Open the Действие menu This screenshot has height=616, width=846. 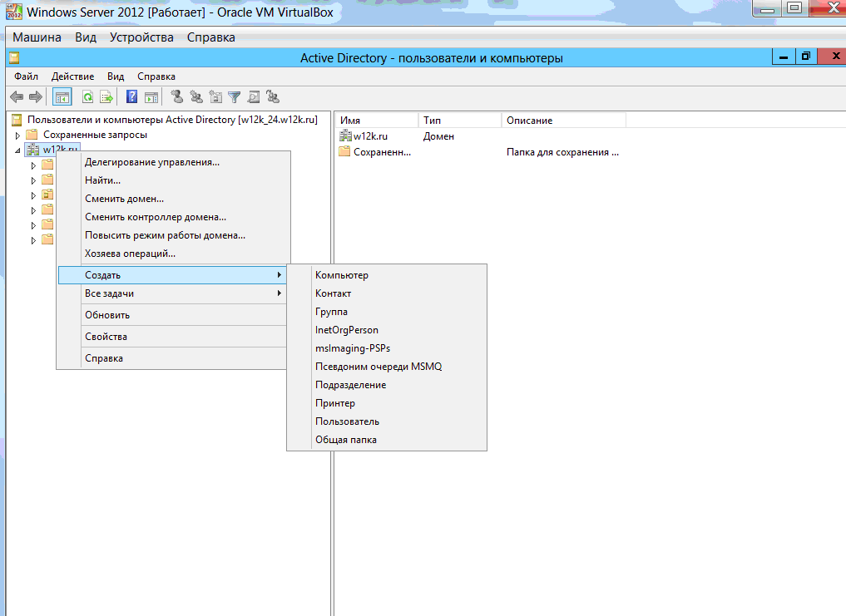[72, 76]
